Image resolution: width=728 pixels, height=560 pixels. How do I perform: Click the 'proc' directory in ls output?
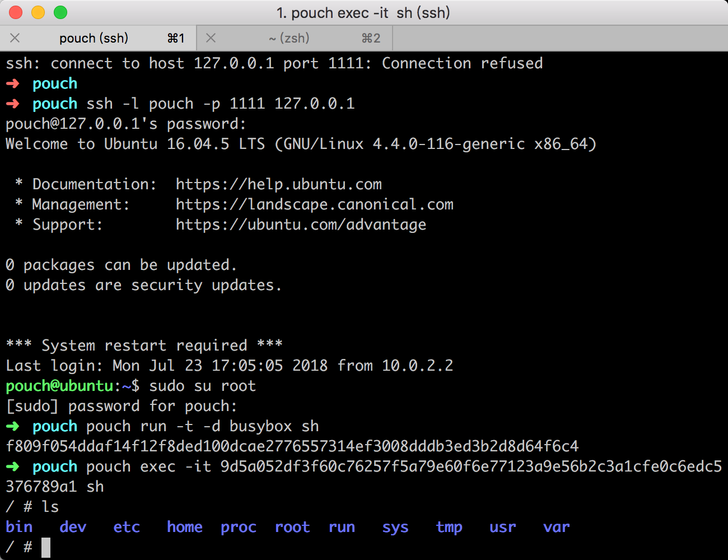[x=239, y=527]
